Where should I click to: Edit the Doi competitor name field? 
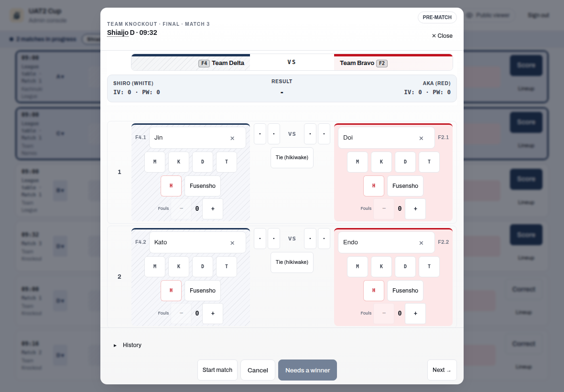pyautogui.click(x=386, y=138)
